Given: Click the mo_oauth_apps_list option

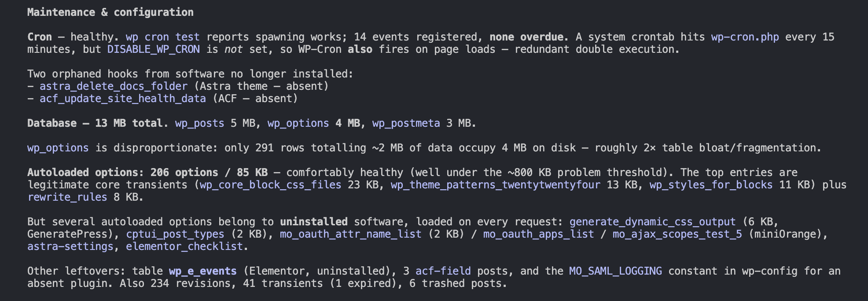Looking at the screenshot, I should (x=539, y=234).
